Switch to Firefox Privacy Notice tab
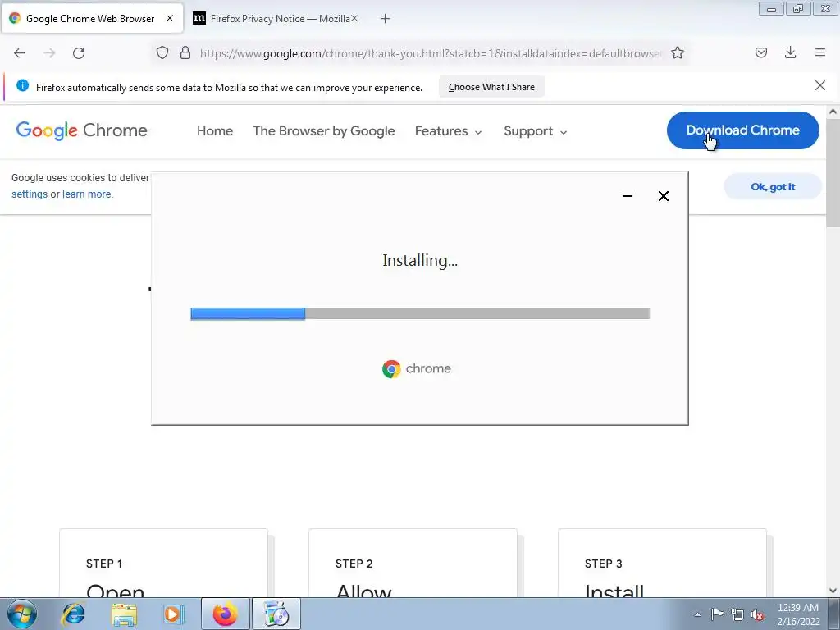Screen dimensions: 840x630 pyautogui.click(x=275, y=18)
